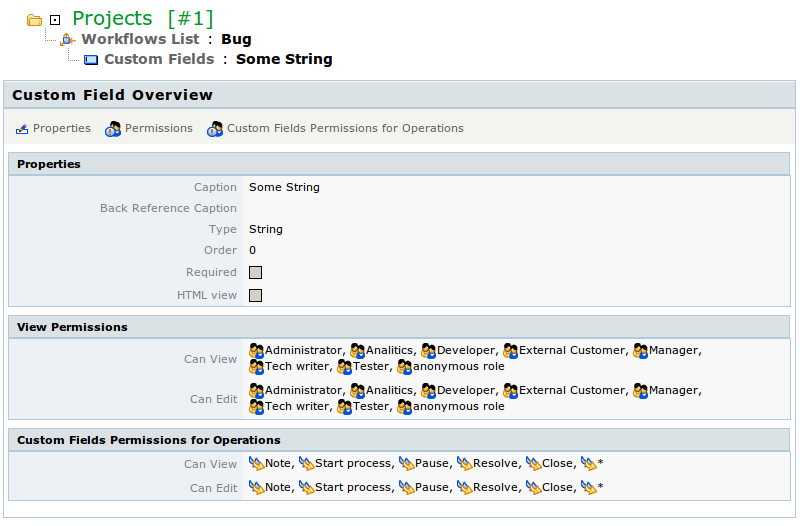Select the Some String breadcrumb item
Viewport: 800px width, 526px height.
click(284, 59)
